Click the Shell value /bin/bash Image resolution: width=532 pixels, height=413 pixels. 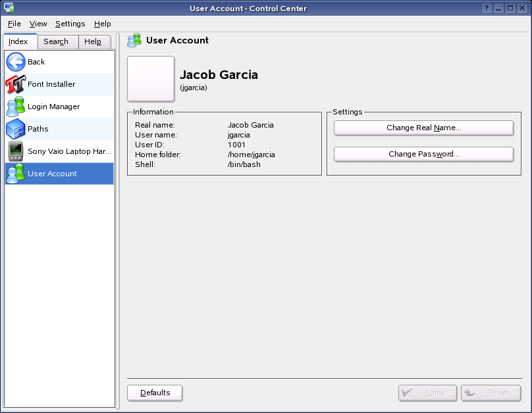pos(244,164)
